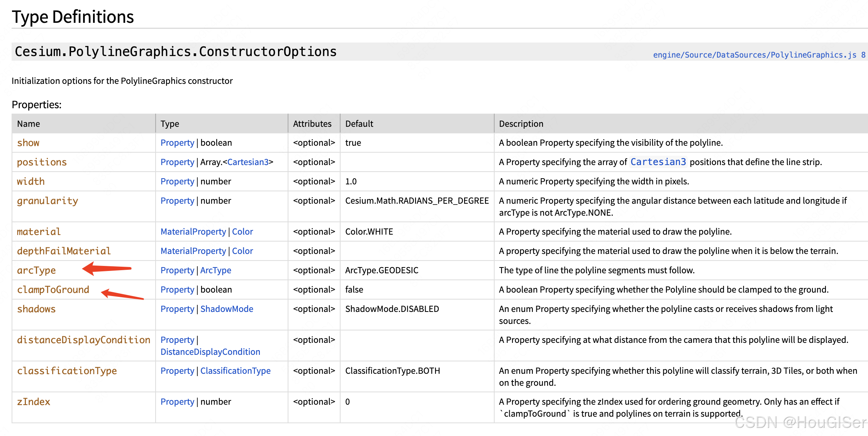Open the ArcType type link

click(216, 270)
